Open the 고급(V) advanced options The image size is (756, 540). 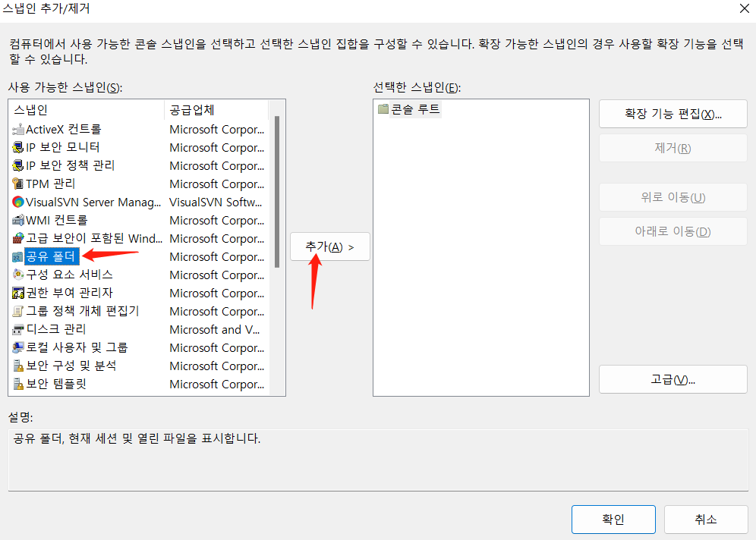pos(673,378)
